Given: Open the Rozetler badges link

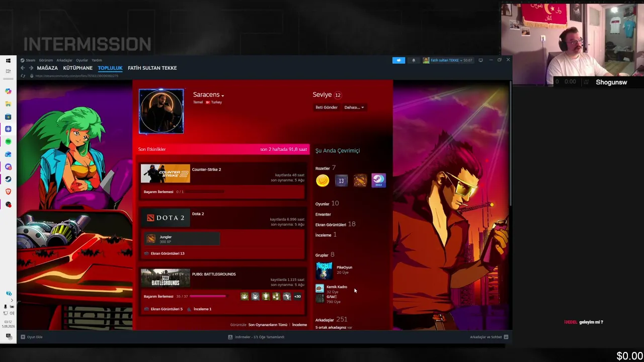Looking at the screenshot, I should [x=326, y=168].
